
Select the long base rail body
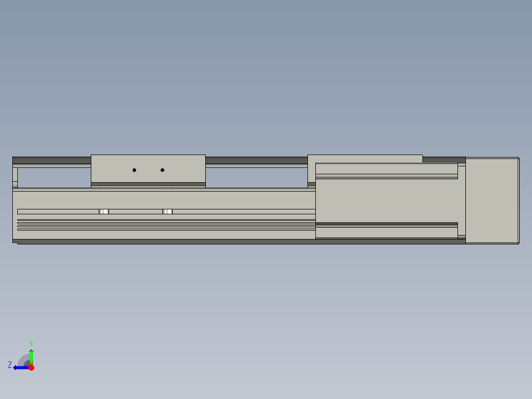pyautogui.click(x=164, y=215)
